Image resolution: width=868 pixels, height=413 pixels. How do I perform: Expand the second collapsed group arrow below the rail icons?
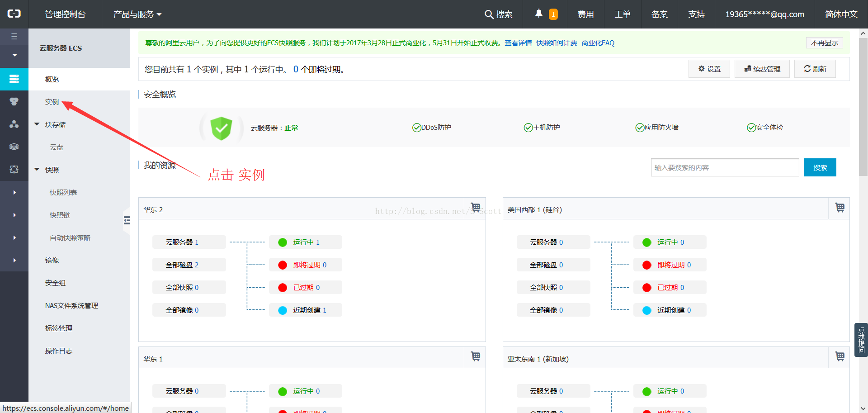point(14,215)
